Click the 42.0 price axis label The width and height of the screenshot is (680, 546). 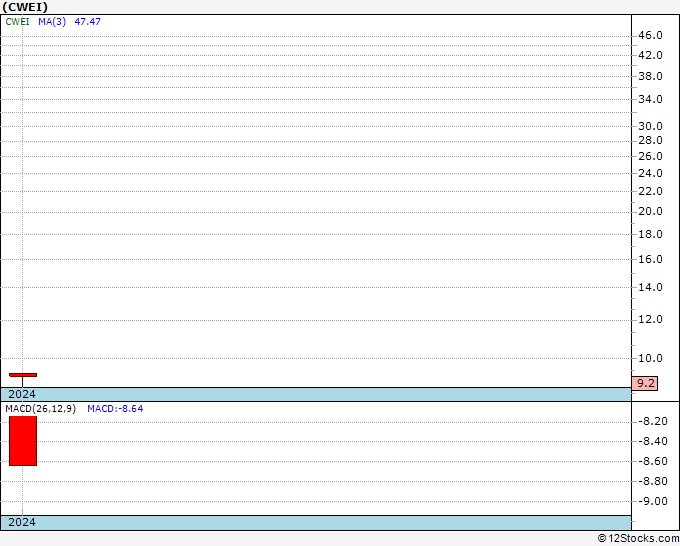coord(651,56)
